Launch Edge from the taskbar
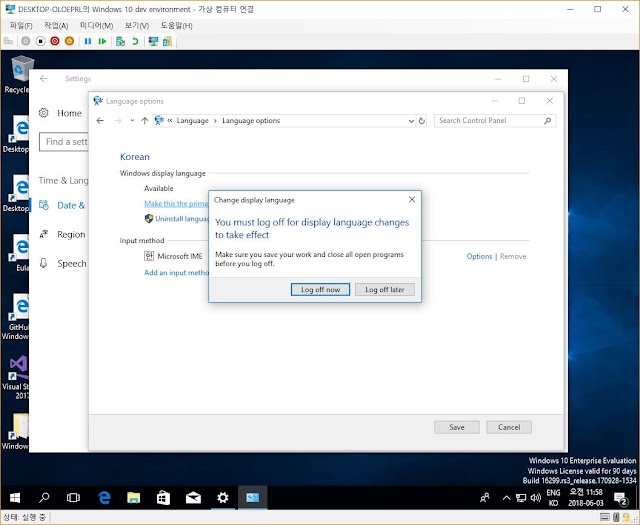 coord(104,498)
